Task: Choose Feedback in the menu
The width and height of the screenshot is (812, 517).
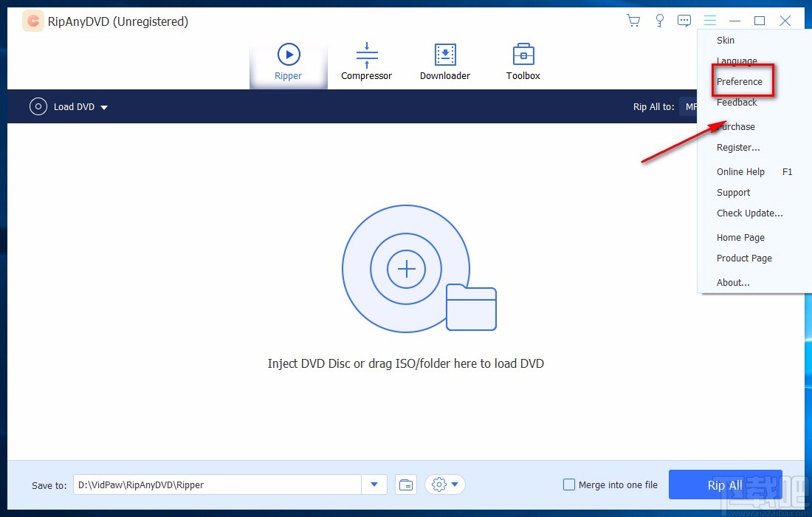Action: (x=737, y=103)
